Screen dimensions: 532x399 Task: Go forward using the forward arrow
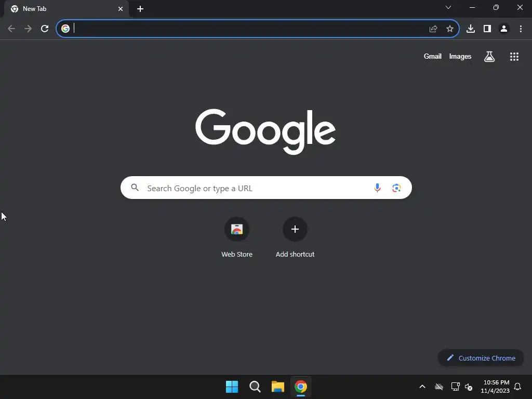(28, 29)
